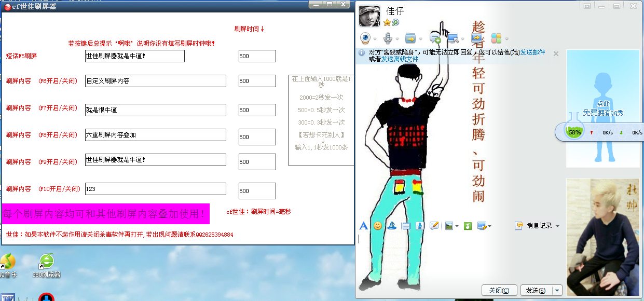The image size is (644, 301).
Task: Open 消息记录 message history
Action: pyautogui.click(x=533, y=226)
